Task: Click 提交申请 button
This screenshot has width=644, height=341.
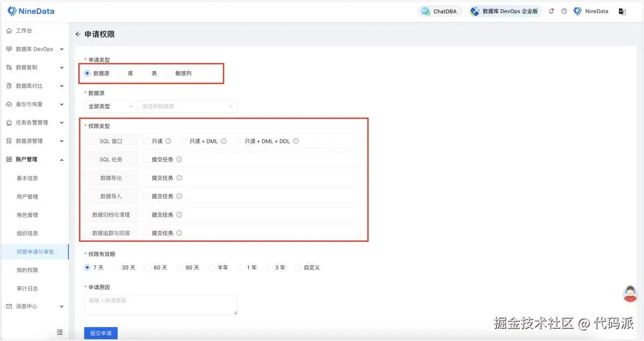Action: pos(101,333)
